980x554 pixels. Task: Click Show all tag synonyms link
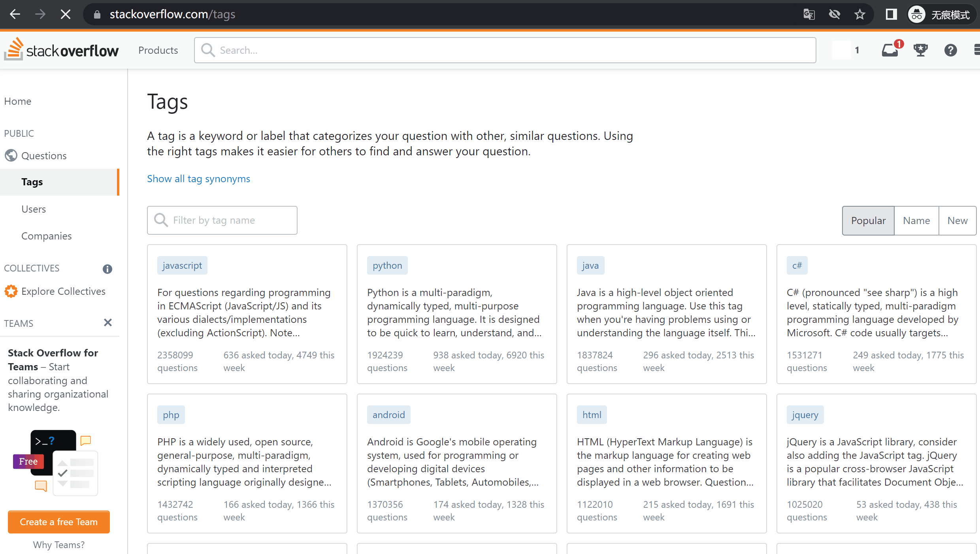[x=198, y=179]
